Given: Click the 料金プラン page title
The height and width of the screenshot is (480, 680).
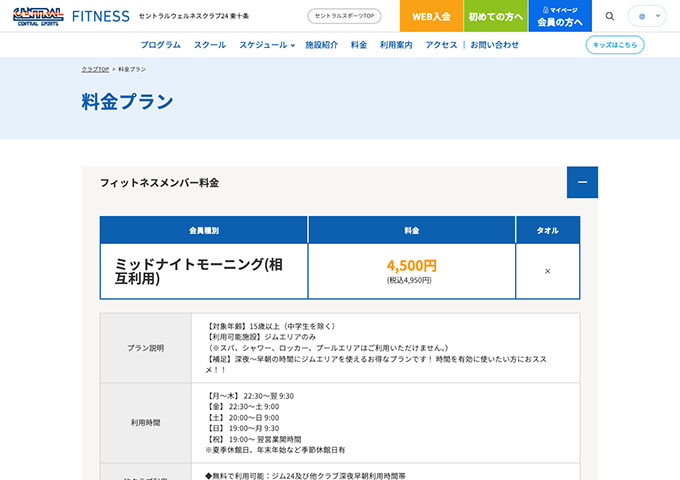Looking at the screenshot, I should 128,101.
